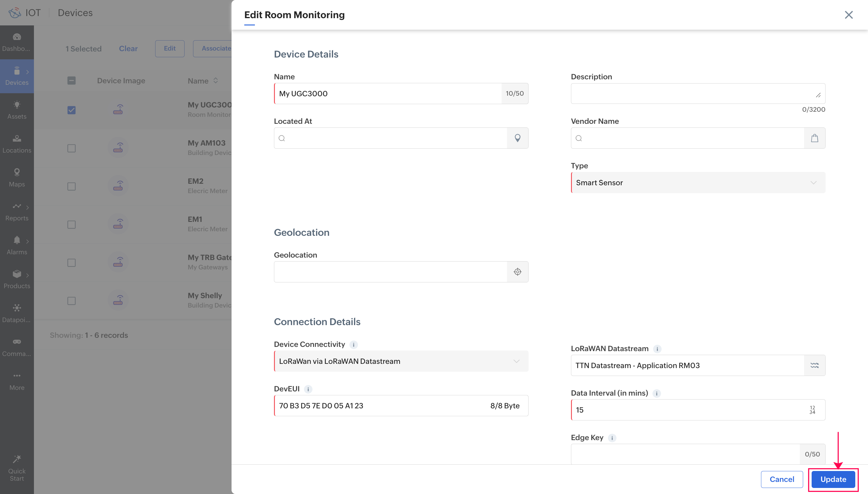Image resolution: width=868 pixels, height=494 pixels.
Task: Tick the EM2 device row checkbox
Action: (71, 186)
